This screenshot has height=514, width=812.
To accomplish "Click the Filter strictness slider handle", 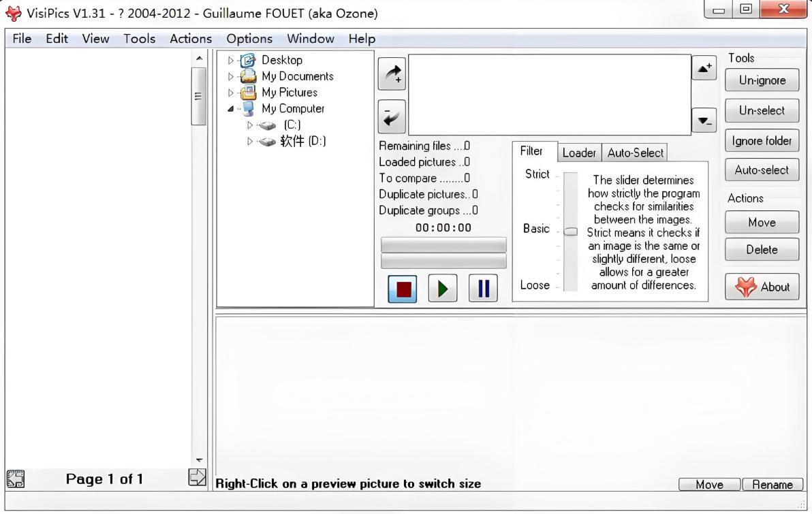I will tap(570, 231).
